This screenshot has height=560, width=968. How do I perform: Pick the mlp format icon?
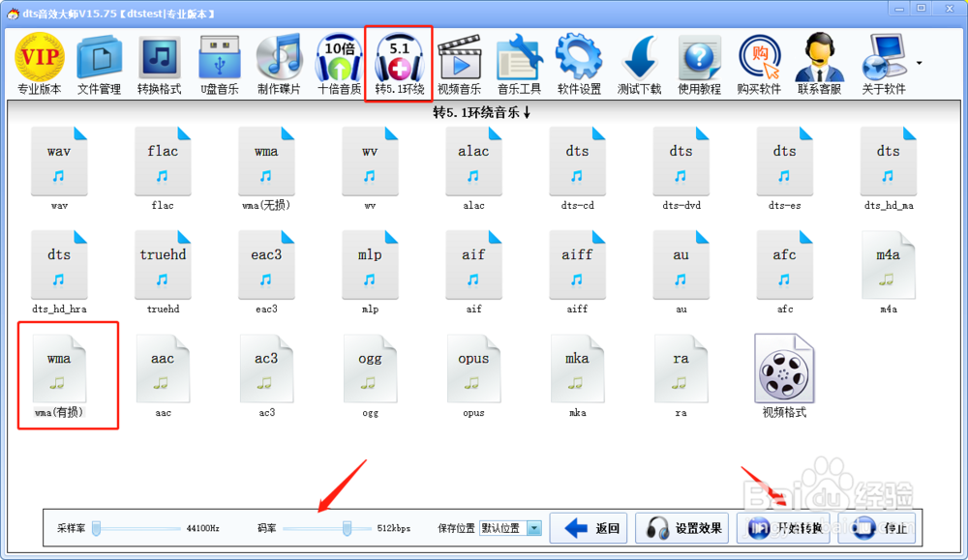tap(370, 273)
